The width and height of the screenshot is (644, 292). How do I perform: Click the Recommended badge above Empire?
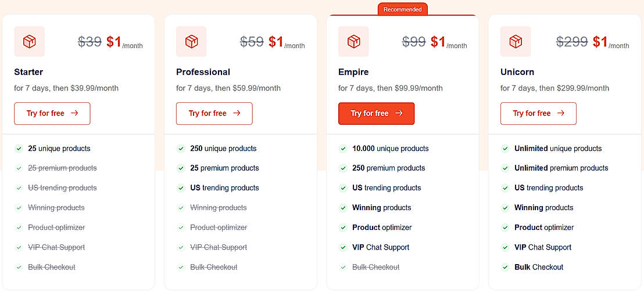[402, 9]
